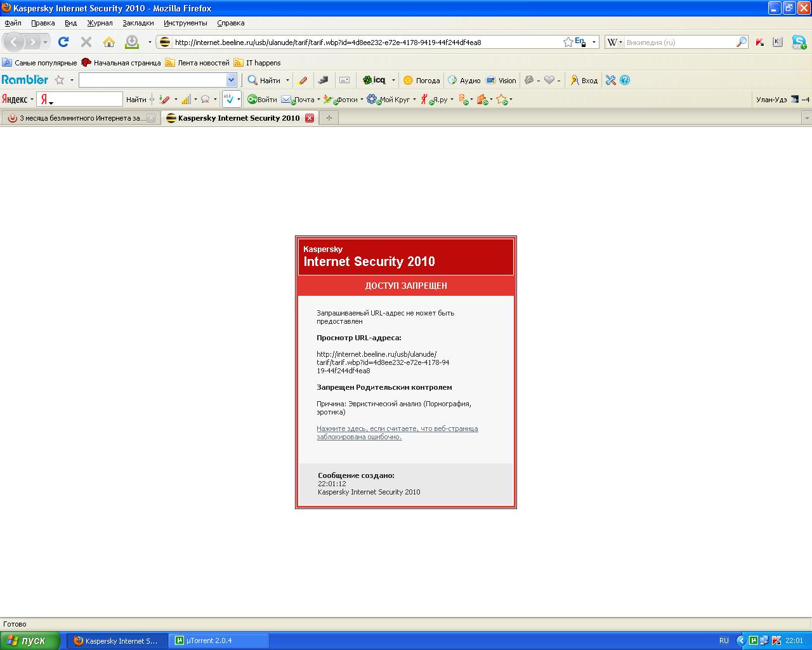Open Rambler toolbar settings wrench icon

point(610,80)
